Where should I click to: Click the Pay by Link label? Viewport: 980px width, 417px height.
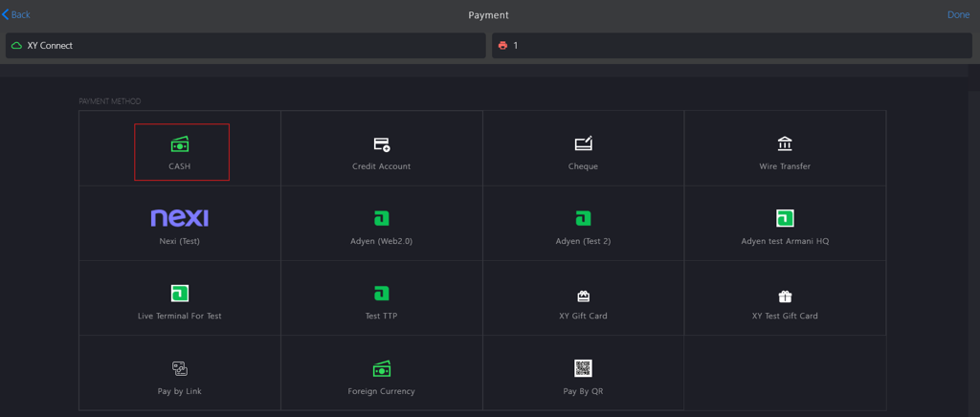[180, 391]
